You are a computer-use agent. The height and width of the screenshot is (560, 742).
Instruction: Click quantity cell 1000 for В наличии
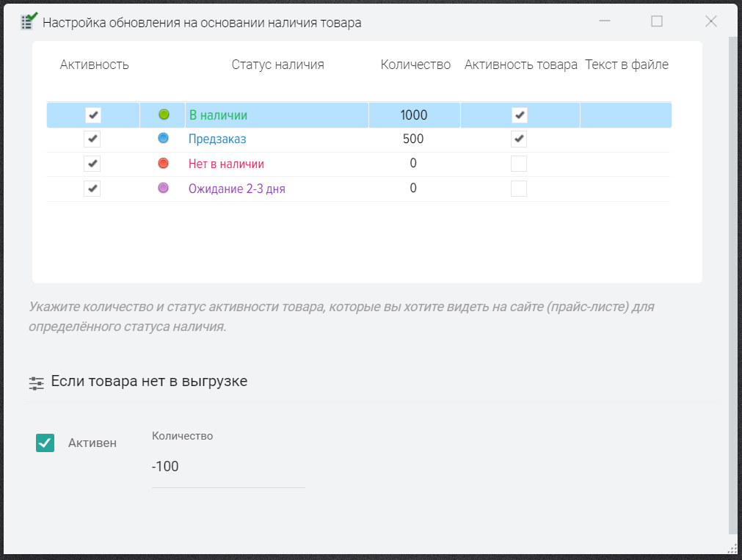tap(414, 115)
